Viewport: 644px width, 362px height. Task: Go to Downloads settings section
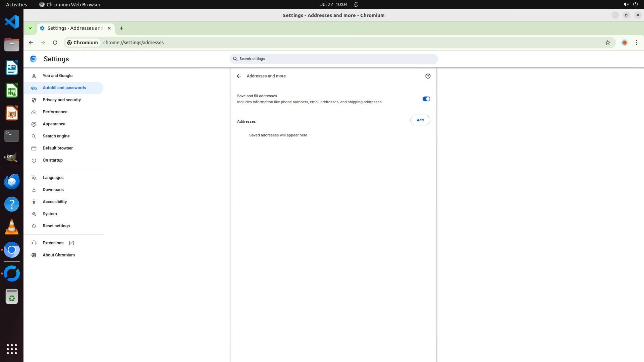click(53, 190)
